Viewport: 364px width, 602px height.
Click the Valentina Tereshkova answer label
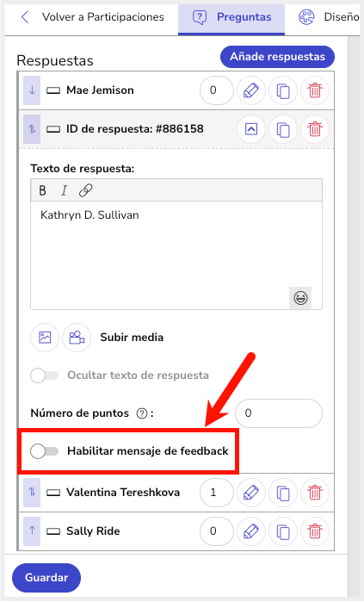[123, 493]
